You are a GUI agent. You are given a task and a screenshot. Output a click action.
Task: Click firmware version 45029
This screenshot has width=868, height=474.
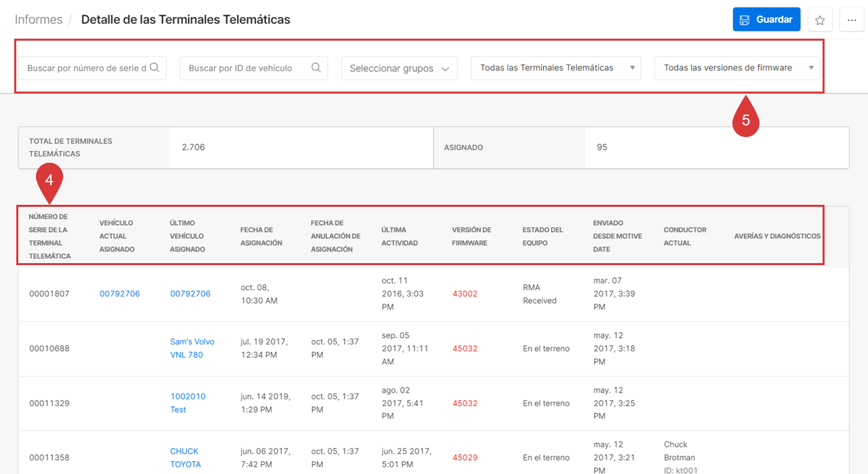pos(465,458)
